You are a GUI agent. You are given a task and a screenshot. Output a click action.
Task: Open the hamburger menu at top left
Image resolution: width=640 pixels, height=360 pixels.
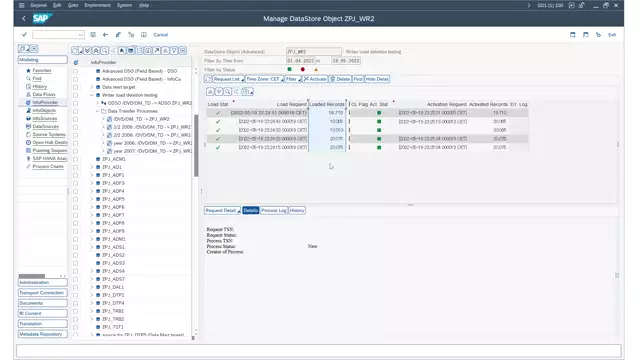click(x=22, y=5)
